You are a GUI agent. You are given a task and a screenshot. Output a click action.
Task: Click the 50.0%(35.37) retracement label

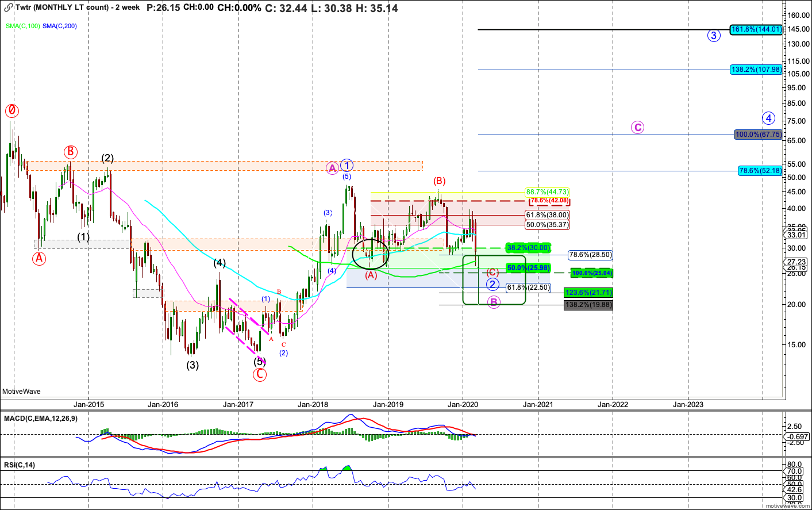(x=547, y=225)
